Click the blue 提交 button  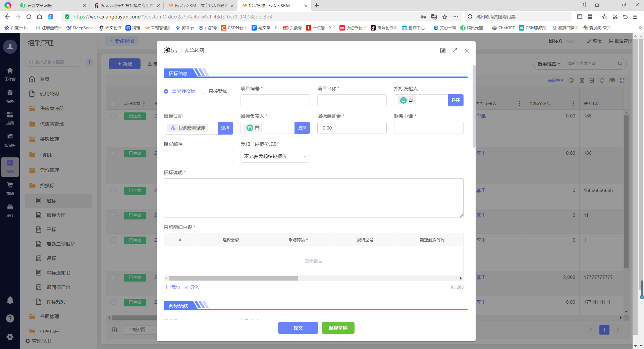pyautogui.click(x=298, y=328)
